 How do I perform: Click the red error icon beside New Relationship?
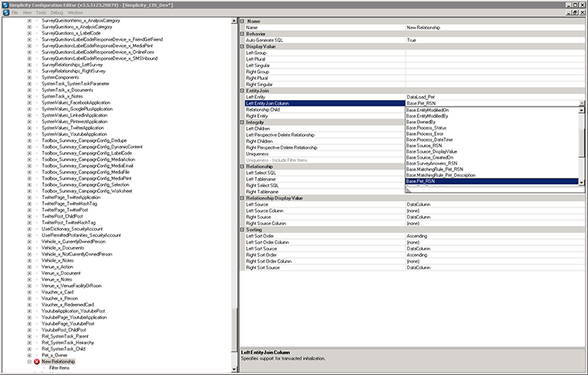(36, 362)
